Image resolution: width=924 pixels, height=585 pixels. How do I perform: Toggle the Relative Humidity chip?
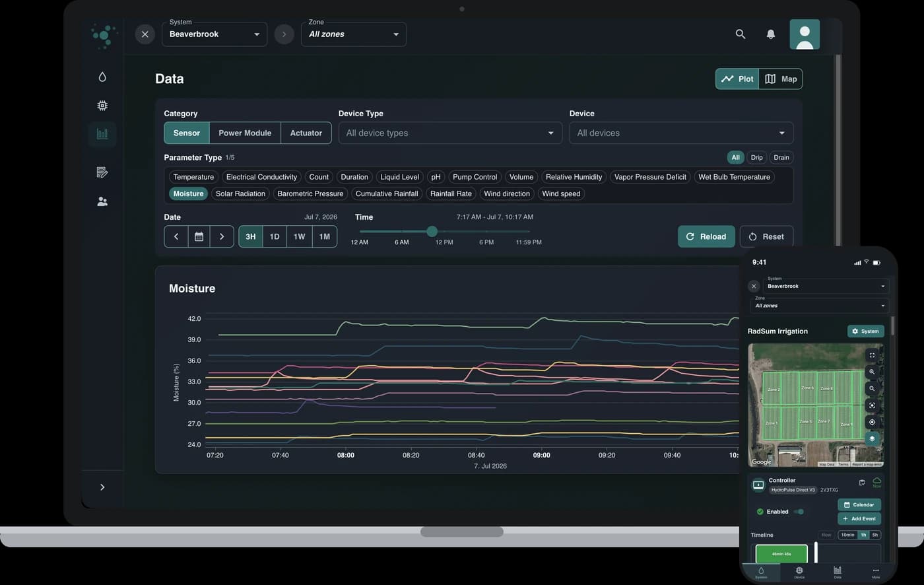pyautogui.click(x=574, y=177)
